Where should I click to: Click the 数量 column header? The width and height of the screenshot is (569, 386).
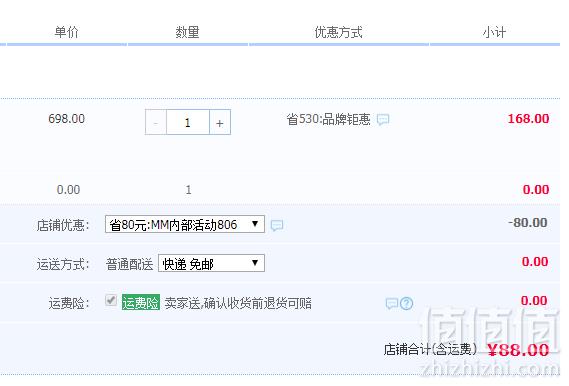click(187, 32)
